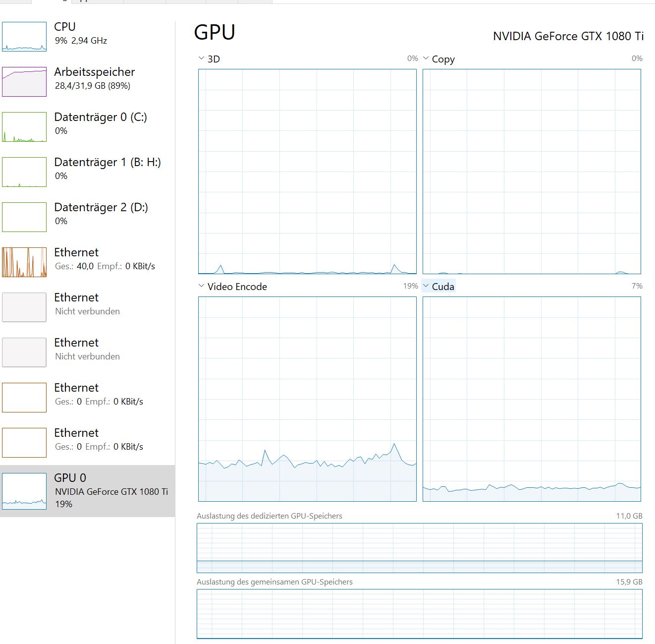Click the Datenträger 1 (B: H:) thumbnail
Screen dimensions: 655x644
point(24,172)
